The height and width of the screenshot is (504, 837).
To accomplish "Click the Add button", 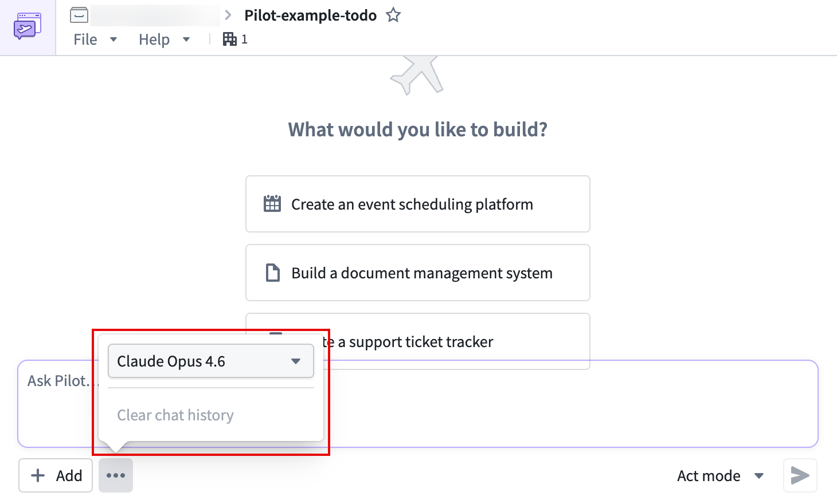I will 56,475.
